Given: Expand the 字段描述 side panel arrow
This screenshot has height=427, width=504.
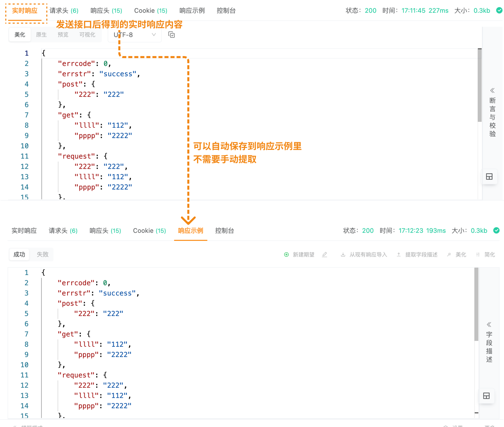Looking at the screenshot, I should (489, 325).
